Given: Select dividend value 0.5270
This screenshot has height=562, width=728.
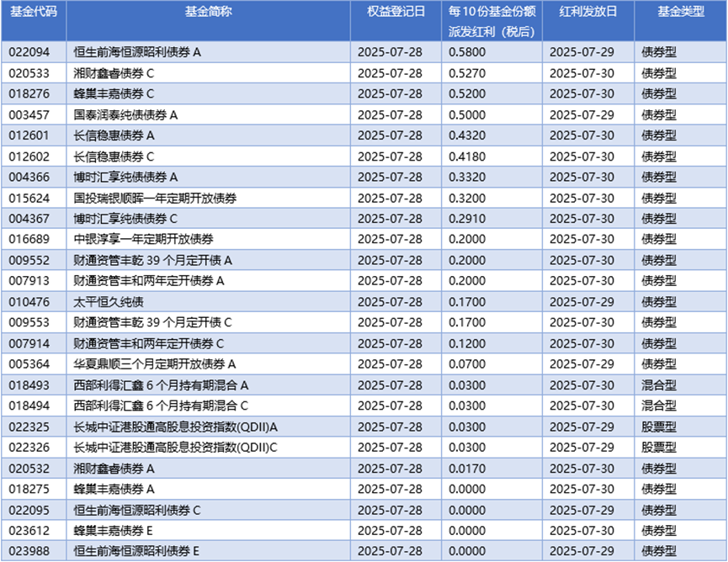Looking at the screenshot, I should click(467, 73).
